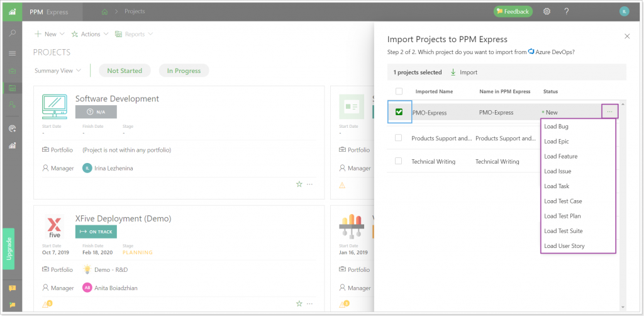Open Software Development project title
This screenshot has width=644, height=316.
[117, 99]
